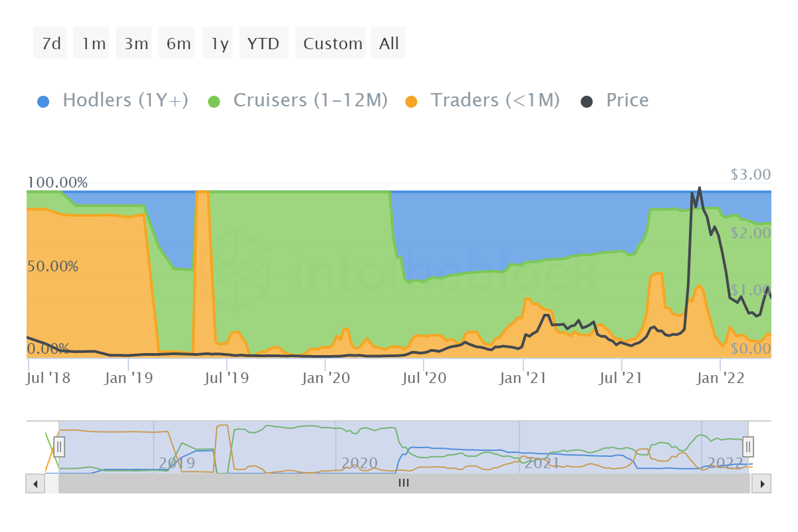Click the right navigator resize handle

point(747,448)
